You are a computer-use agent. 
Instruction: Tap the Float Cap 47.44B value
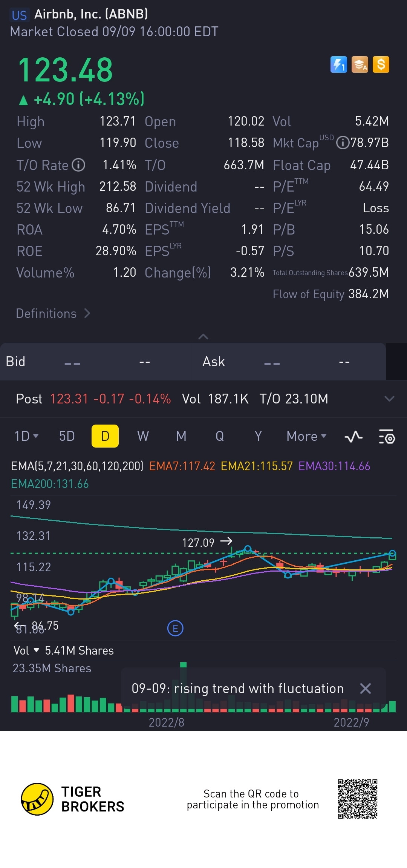369,165
